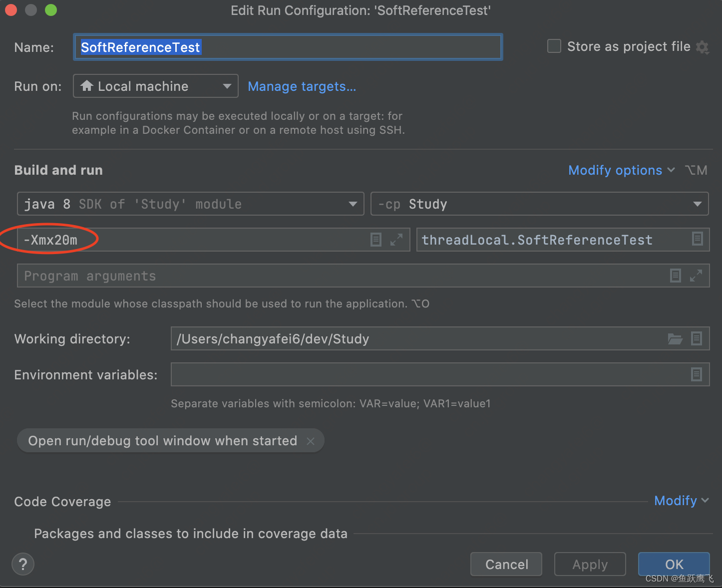The height and width of the screenshot is (588, 722).
Task: Click the Apply button
Action: click(590, 564)
